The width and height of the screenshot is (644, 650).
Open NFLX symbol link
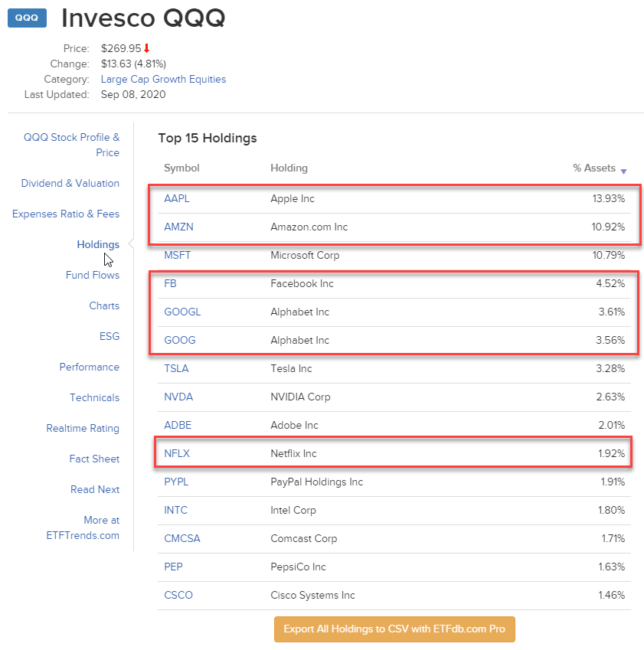(x=177, y=453)
